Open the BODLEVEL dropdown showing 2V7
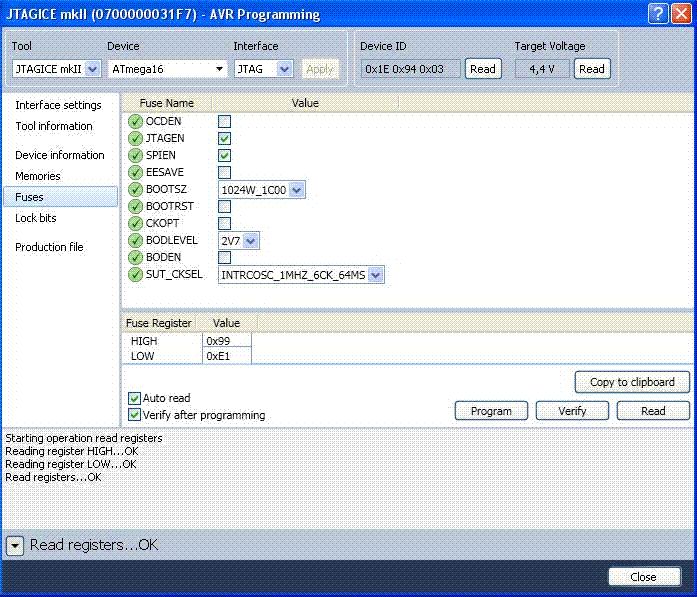The height and width of the screenshot is (597, 697). tap(239, 241)
